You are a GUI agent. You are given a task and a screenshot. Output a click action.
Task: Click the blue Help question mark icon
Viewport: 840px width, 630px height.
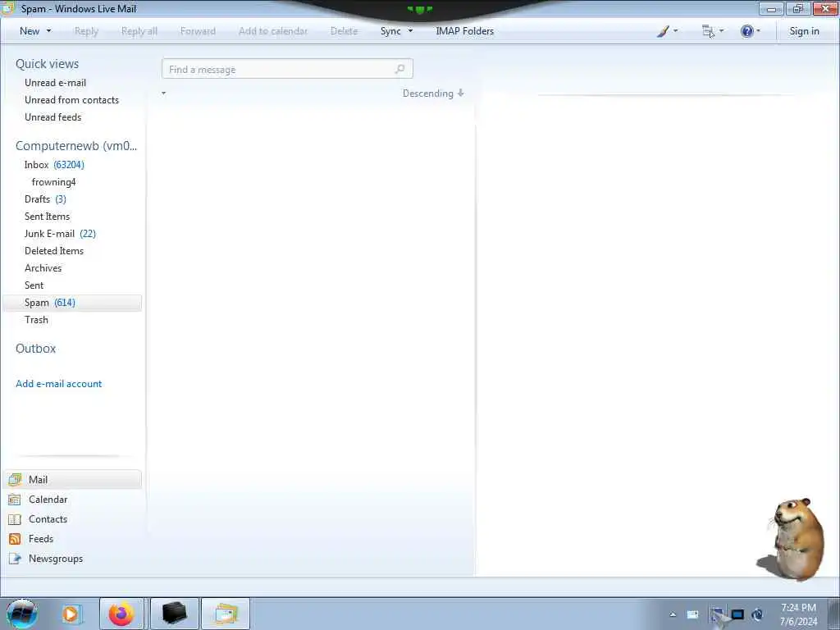746,31
